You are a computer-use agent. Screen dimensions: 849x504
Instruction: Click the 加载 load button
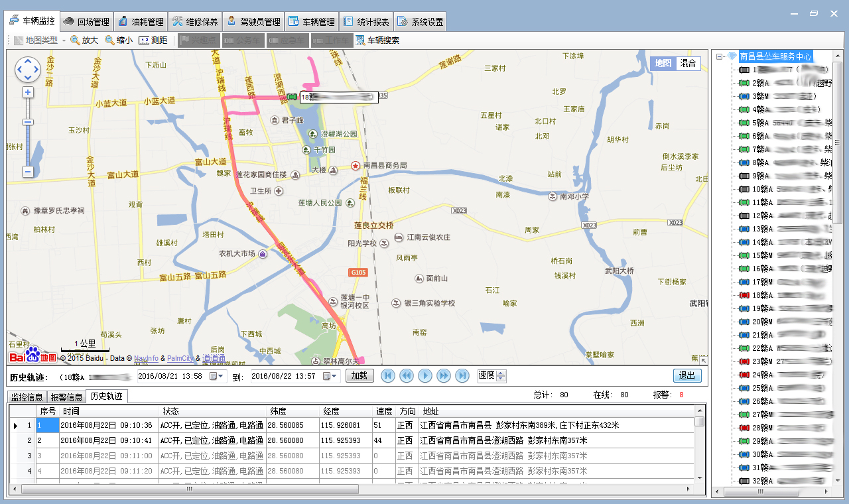(x=359, y=376)
